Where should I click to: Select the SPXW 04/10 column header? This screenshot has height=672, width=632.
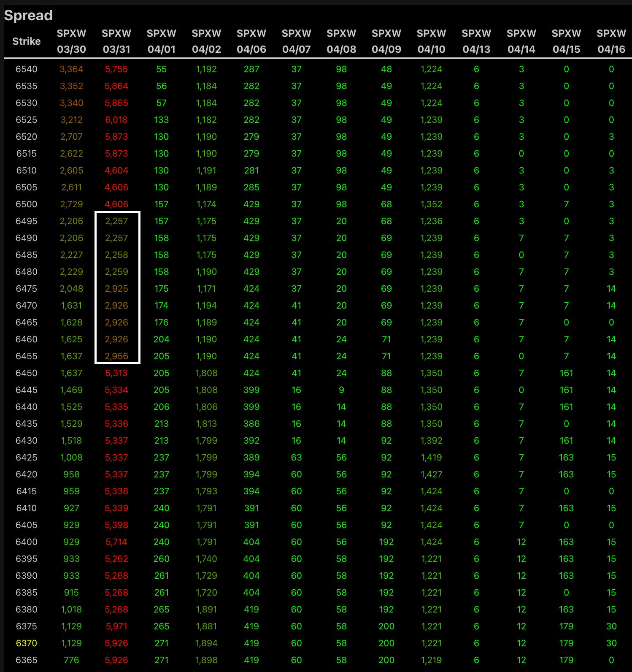pyautogui.click(x=432, y=41)
